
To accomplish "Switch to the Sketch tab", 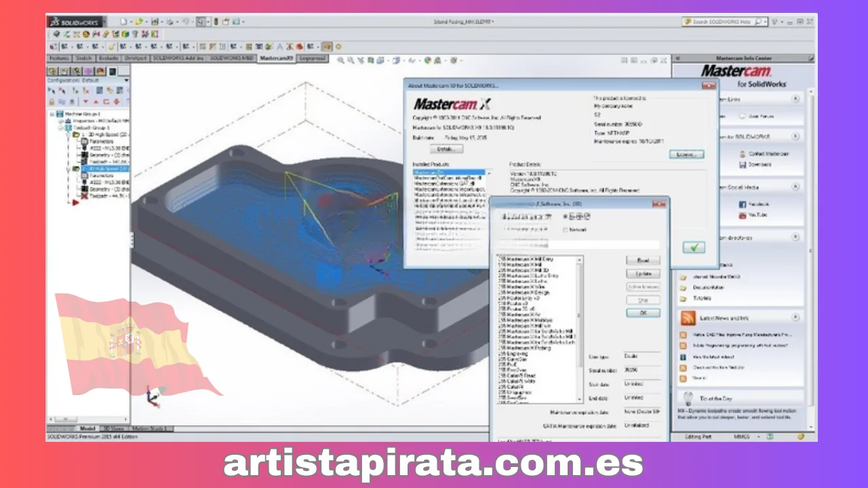I will (x=83, y=58).
